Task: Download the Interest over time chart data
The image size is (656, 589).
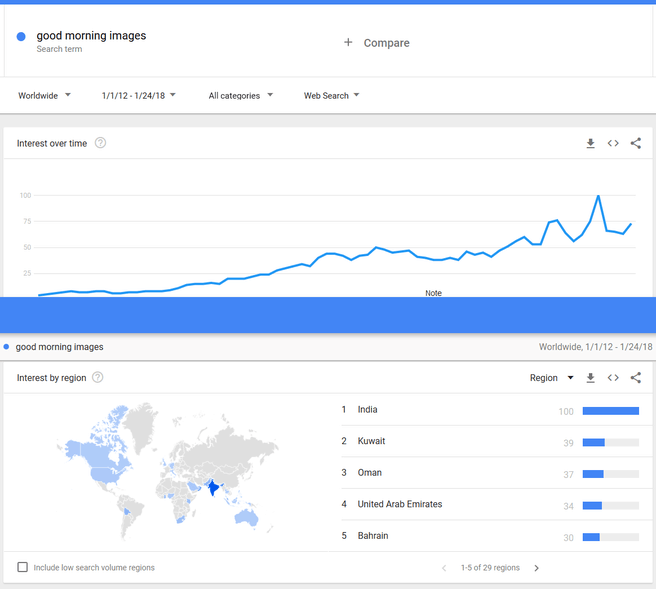Action: pos(591,144)
